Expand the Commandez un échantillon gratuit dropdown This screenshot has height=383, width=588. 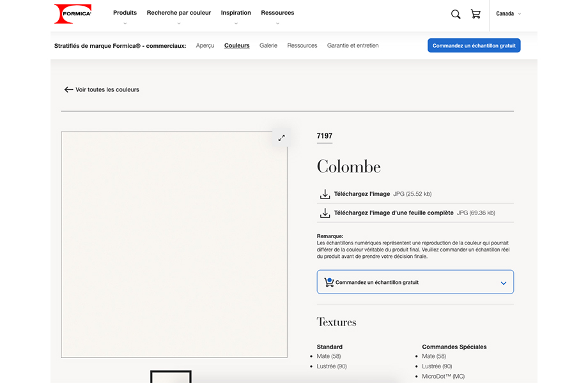click(x=415, y=282)
